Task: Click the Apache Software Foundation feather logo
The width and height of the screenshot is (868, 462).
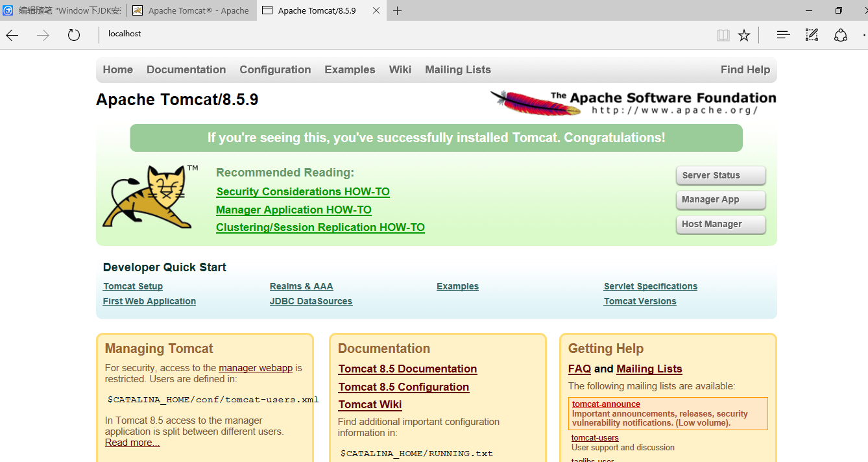Action: coord(633,103)
